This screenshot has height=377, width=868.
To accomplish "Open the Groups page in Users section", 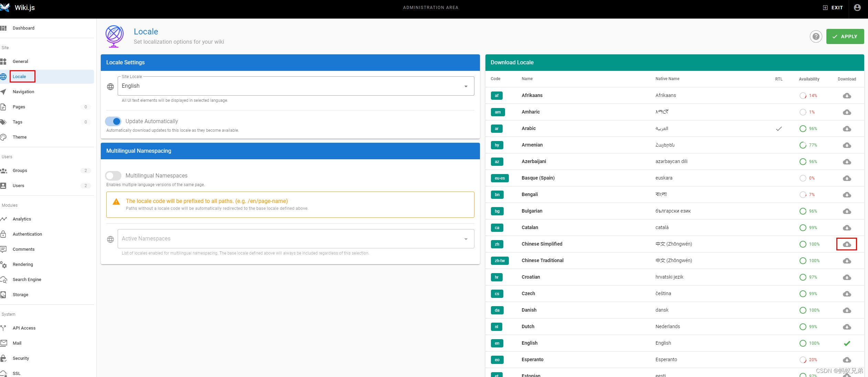I will coord(20,170).
